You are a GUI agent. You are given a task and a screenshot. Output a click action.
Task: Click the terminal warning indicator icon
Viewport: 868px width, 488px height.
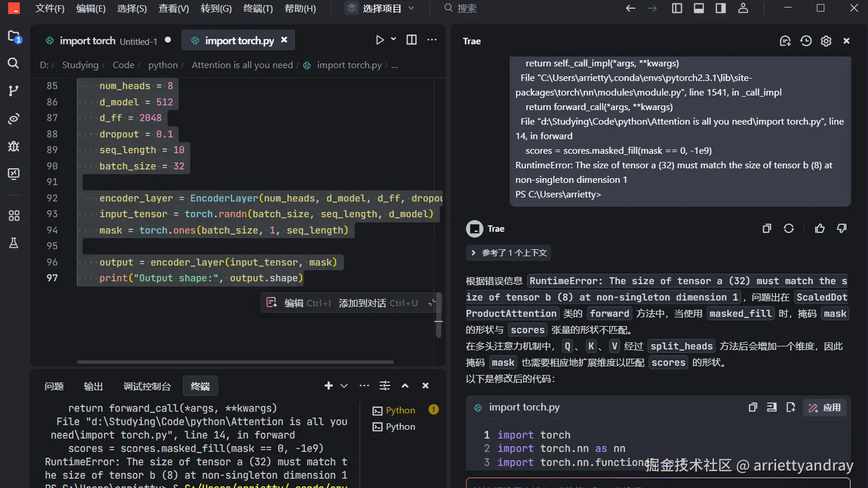[433, 409]
